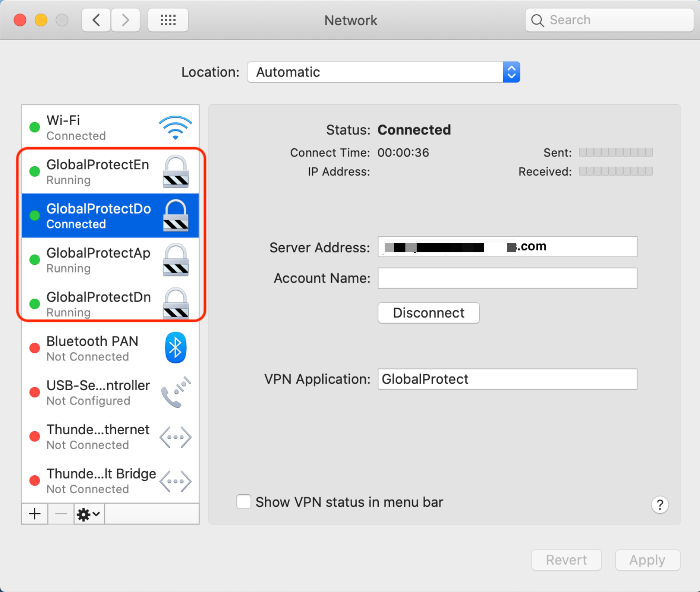The width and height of the screenshot is (700, 592).
Task: Click the IP Address label
Action: pyautogui.click(x=339, y=172)
